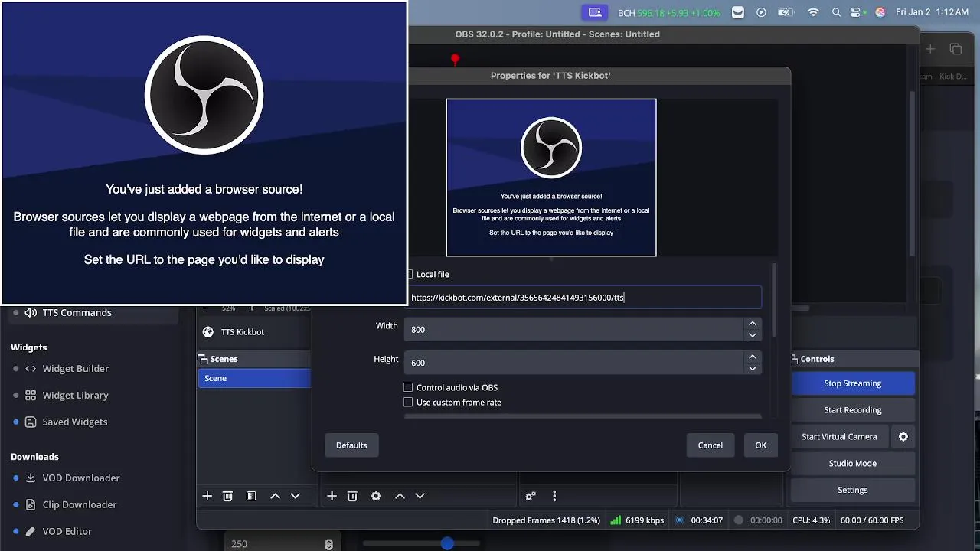980x551 pixels.
Task: Increase Height value with up stepper arrow
Action: [753, 357]
